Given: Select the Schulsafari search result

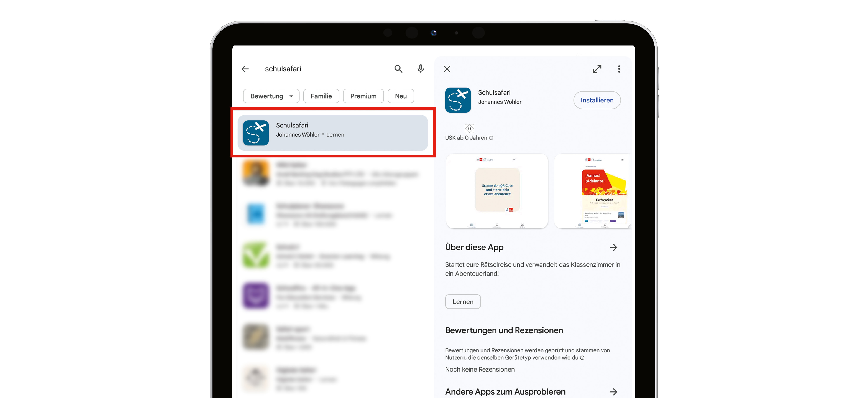Looking at the screenshot, I should pos(333,132).
